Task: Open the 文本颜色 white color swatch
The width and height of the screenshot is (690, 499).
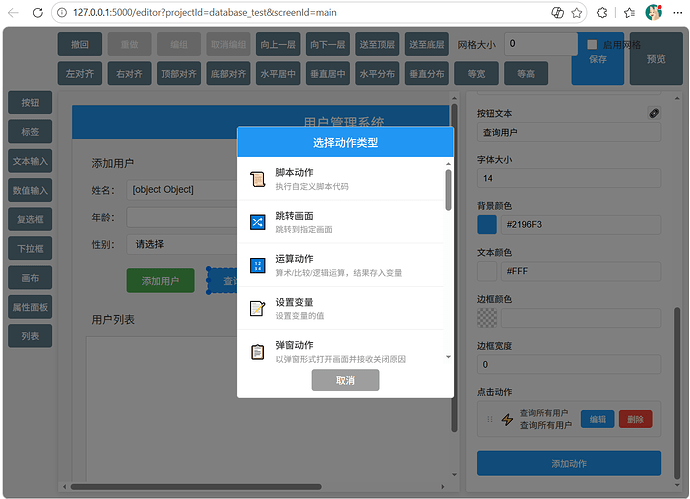Action: pos(487,271)
